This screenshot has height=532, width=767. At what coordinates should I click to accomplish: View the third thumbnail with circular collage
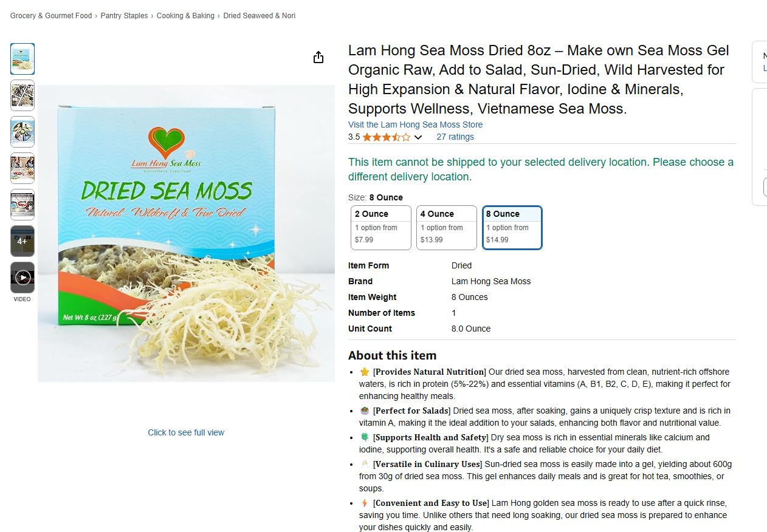click(22, 132)
